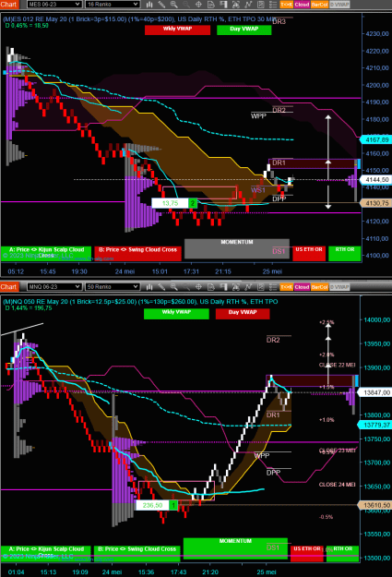Click Day VWAP red button on MNQ chart
The height and width of the screenshot is (577, 392).
point(243,314)
